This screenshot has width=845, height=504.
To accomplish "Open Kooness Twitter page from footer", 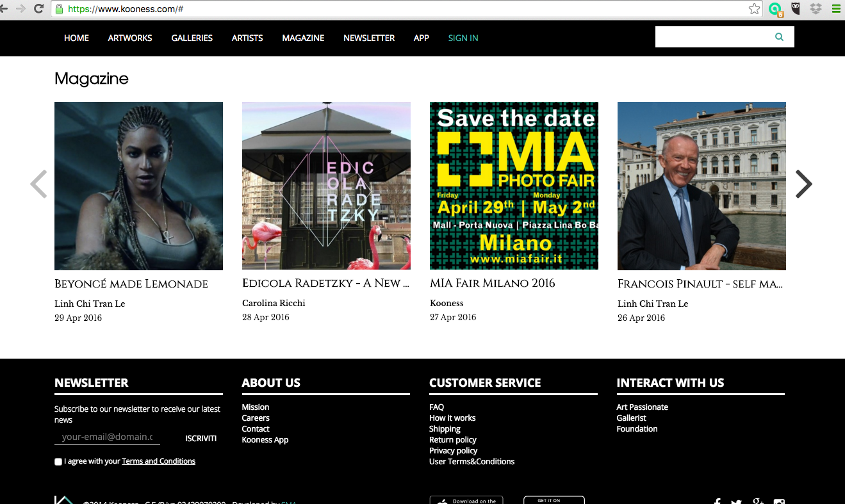I will 736,501.
